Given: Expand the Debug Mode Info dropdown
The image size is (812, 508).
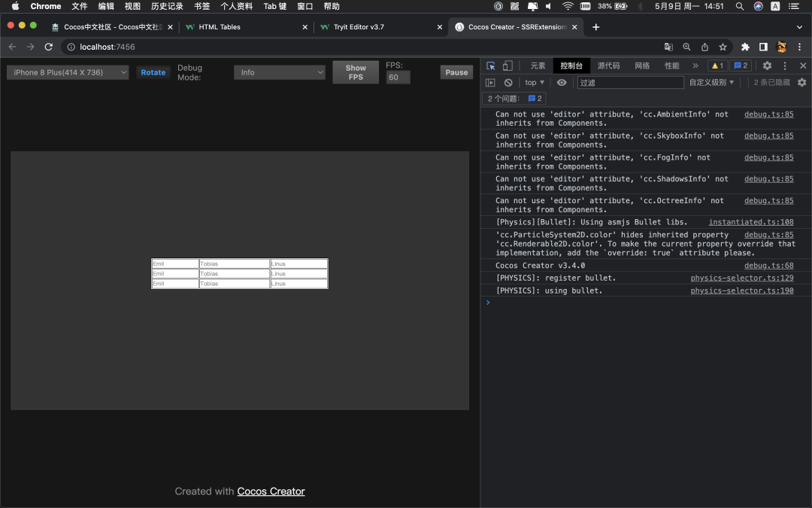Looking at the screenshot, I should click(x=279, y=73).
